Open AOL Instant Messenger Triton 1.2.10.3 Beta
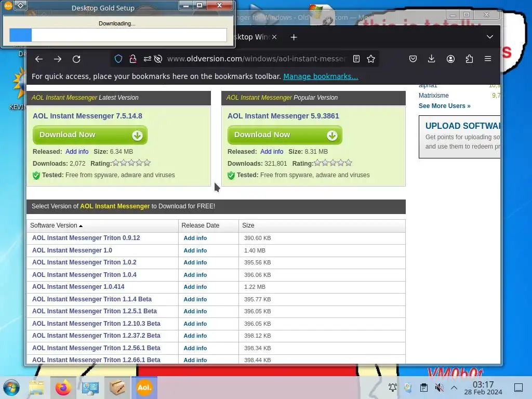Screen dimensions: 532x399 (x=96, y=324)
